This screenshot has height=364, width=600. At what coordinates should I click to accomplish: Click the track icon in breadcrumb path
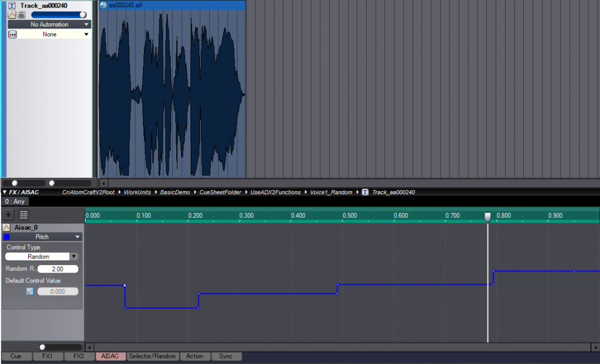[x=365, y=193]
